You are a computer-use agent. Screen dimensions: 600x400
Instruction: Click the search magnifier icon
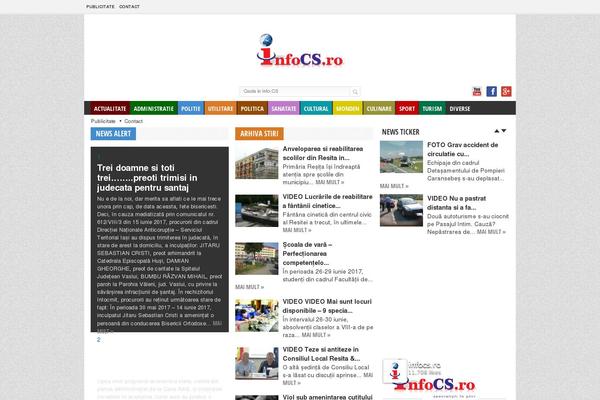click(x=355, y=91)
